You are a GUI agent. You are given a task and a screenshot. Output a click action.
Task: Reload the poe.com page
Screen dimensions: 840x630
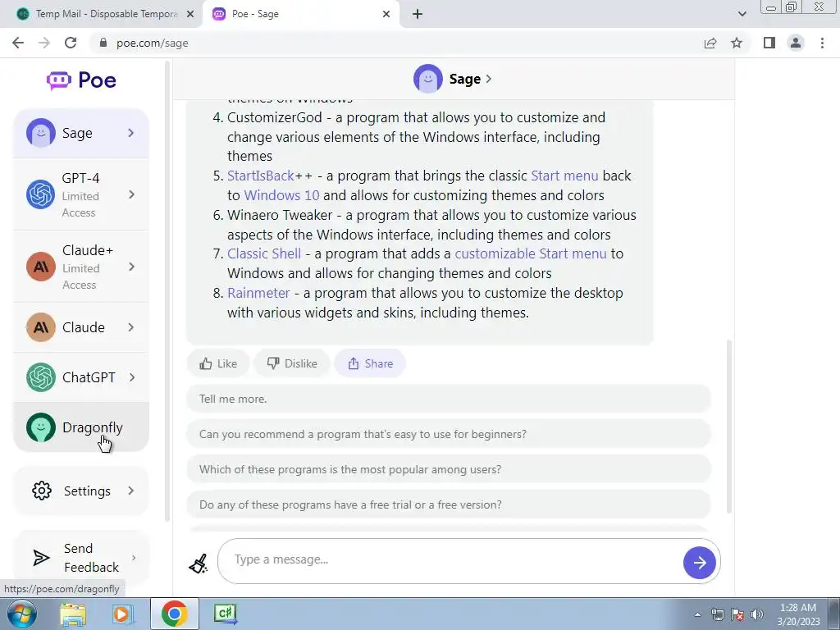[x=71, y=43]
